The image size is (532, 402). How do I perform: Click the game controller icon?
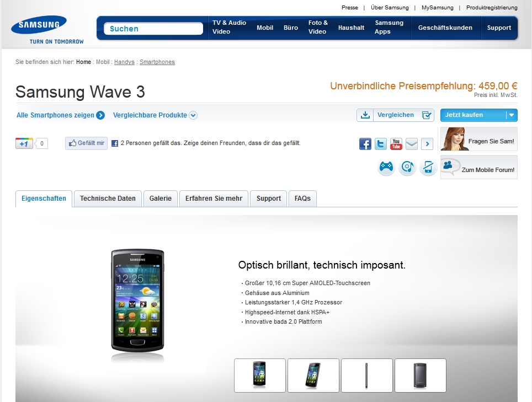pos(386,167)
